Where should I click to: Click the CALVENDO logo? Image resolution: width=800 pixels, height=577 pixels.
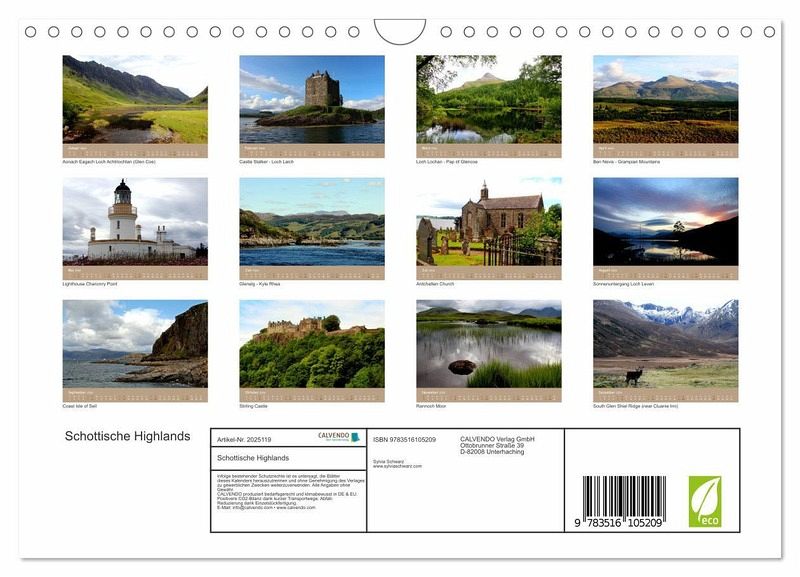pos(339,437)
